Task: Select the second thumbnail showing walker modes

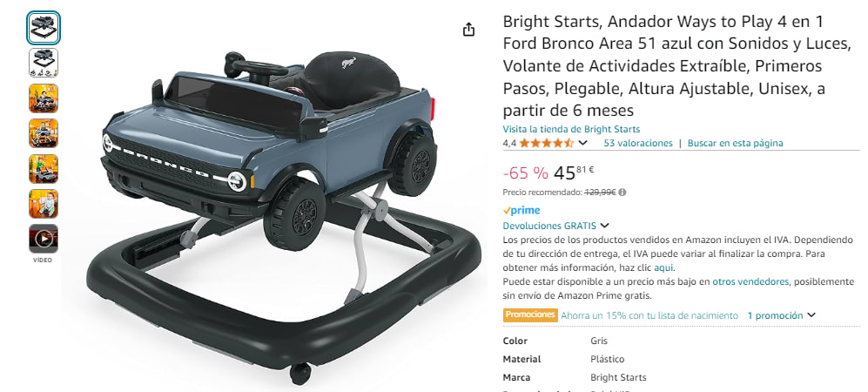Action: coord(44,63)
